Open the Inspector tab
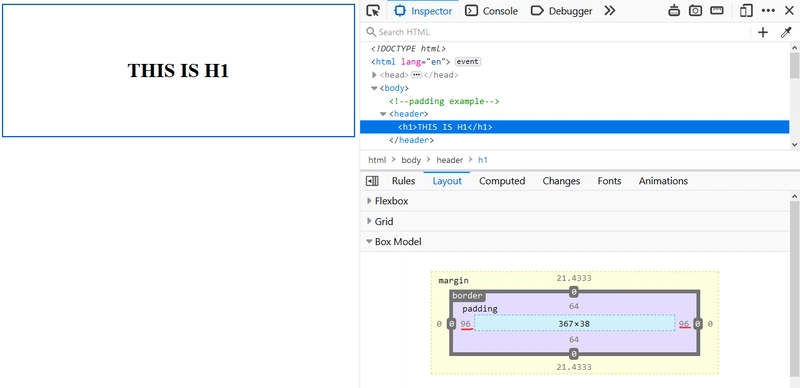The width and height of the screenshot is (800, 388). point(423,11)
